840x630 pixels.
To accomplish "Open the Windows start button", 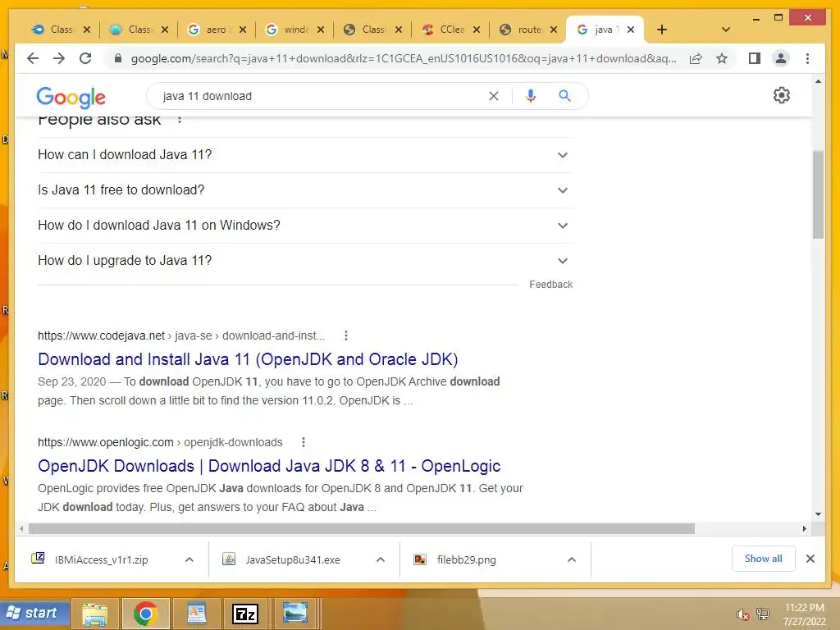I will [x=34, y=614].
